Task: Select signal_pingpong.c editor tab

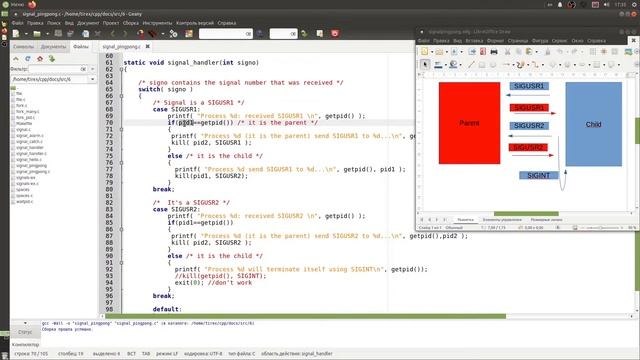Action: [121, 47]
